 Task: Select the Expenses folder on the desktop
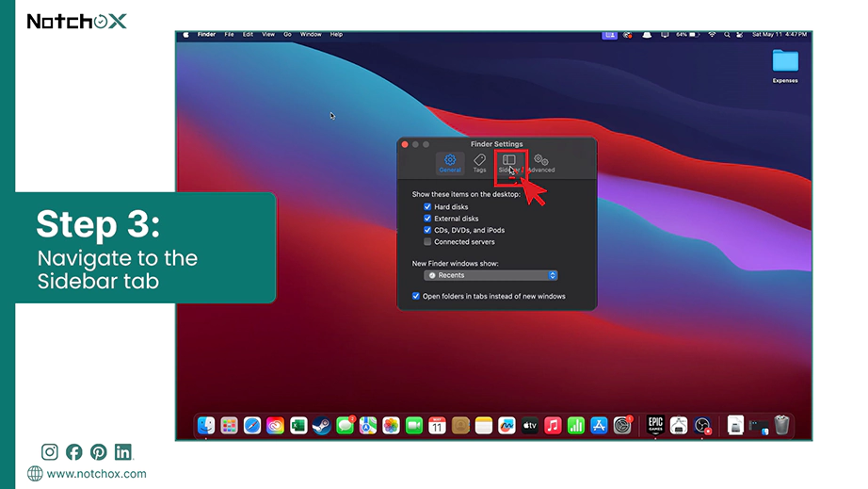(x=785, y=65)
